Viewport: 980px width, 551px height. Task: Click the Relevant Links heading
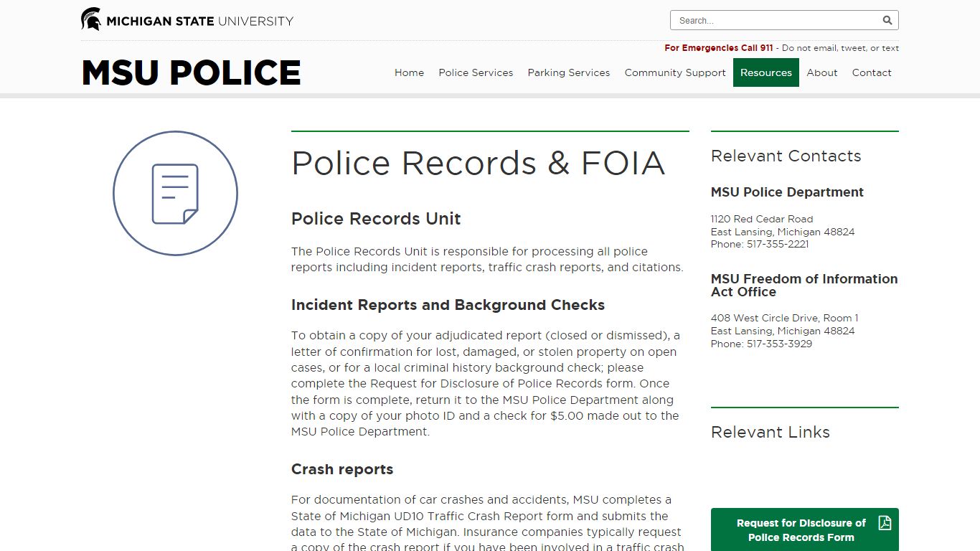771,432
